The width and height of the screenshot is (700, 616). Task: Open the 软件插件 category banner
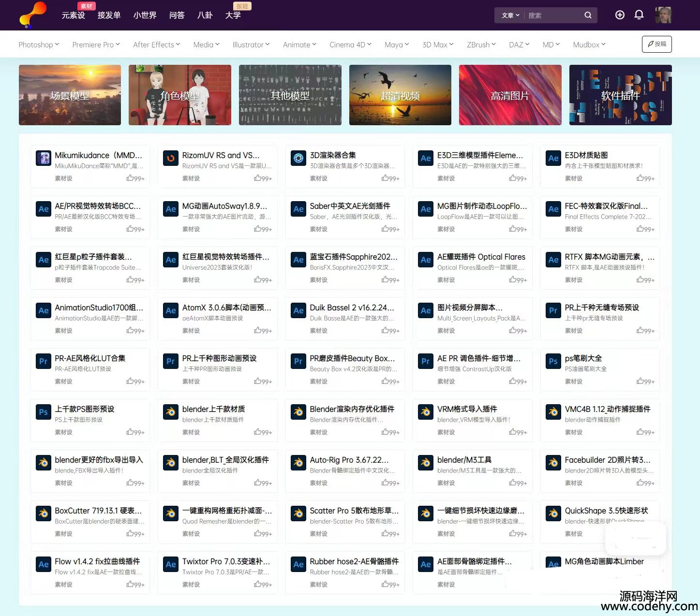click(x=621, y=95)
